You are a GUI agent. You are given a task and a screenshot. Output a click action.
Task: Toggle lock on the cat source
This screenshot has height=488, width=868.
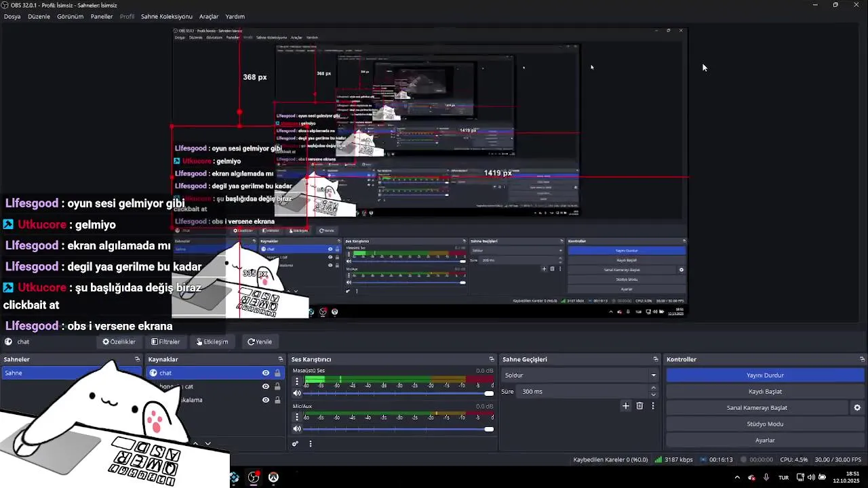[x=277, y=386]
